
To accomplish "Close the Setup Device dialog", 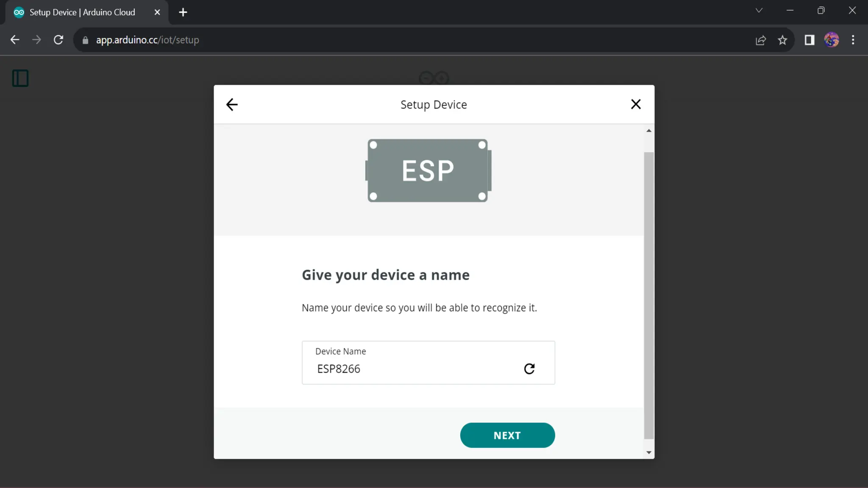I will [635, 104].
